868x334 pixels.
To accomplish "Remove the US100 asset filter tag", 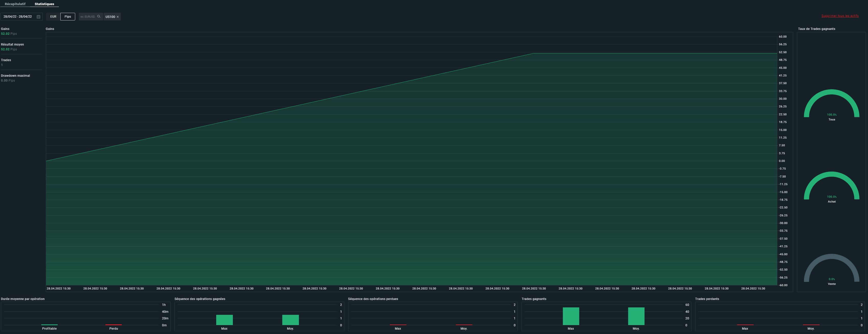I will coord(118,17).
